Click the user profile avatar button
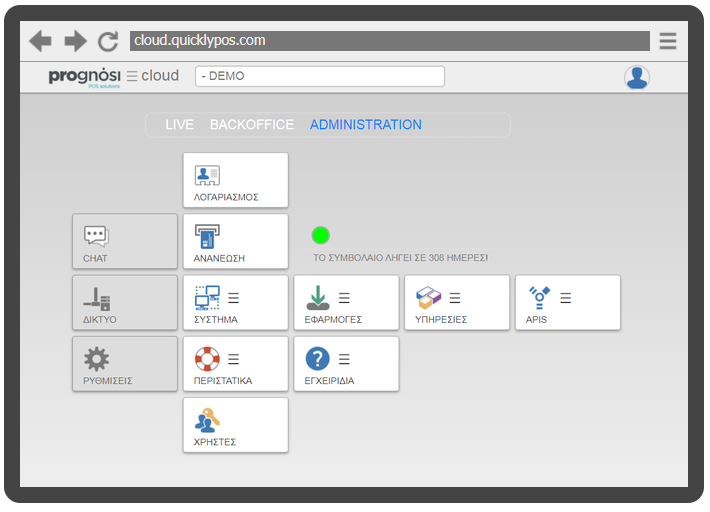710x512 pixels. 637,77
